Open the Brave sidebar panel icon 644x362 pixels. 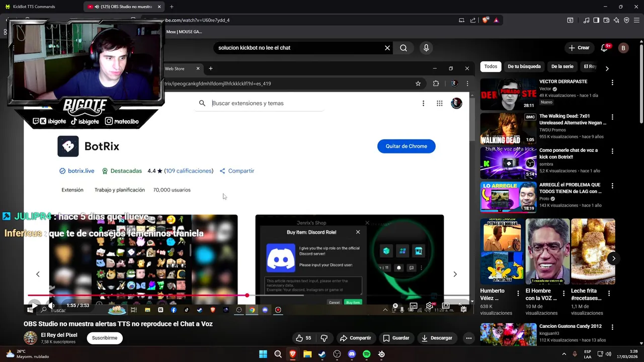[x=596, y=20]
